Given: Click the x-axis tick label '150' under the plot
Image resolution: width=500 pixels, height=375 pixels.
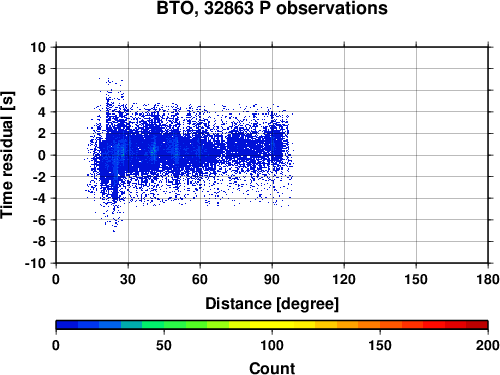Looking at the screenshot, I should (x=416, y=279).
